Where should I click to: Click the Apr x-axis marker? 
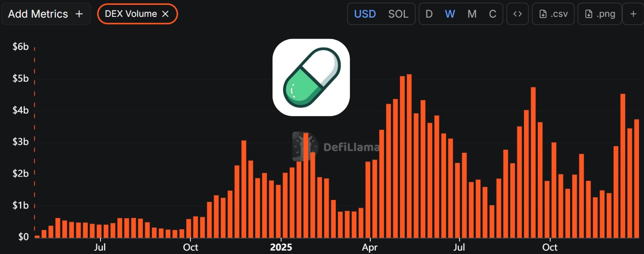pyautogui.click(x=370, y=247)
